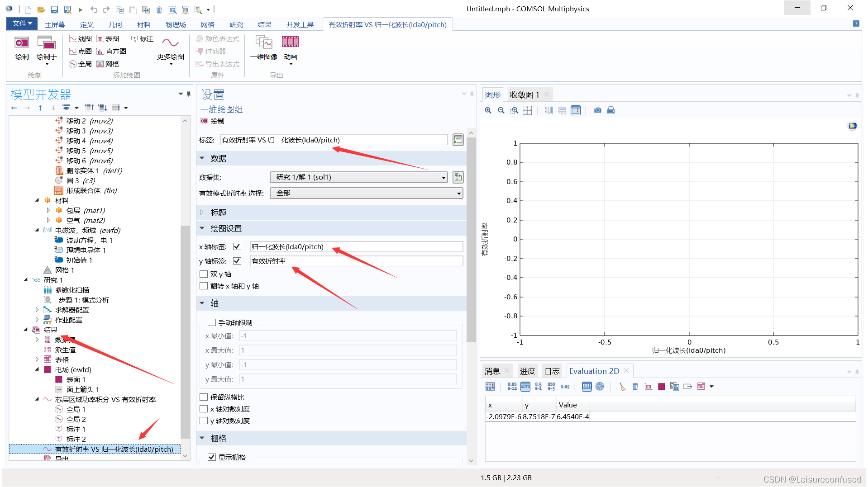Expand the 标题 section
This screenshot has width=868, height=487.
202,213
